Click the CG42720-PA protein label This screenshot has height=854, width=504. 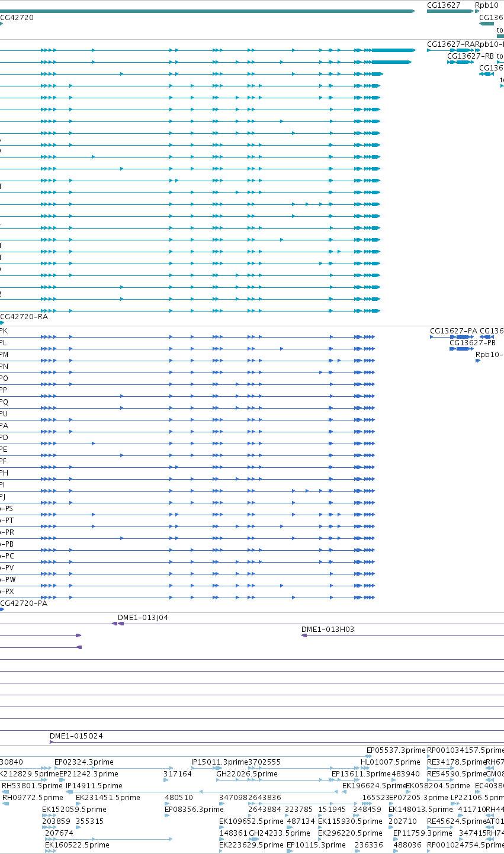click(24, 603)
